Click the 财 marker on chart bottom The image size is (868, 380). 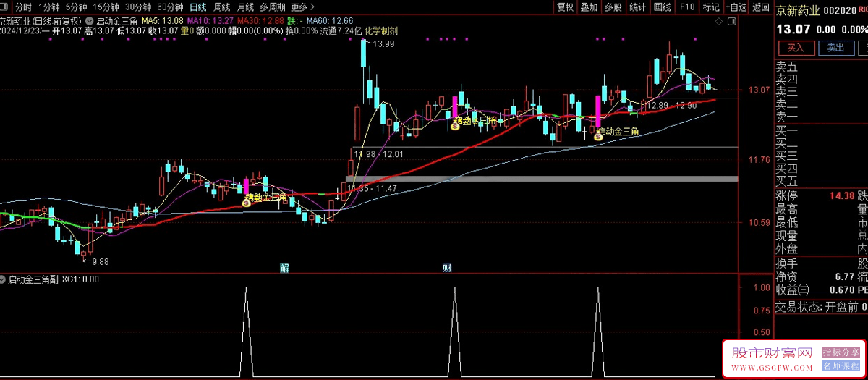(447, 269)
